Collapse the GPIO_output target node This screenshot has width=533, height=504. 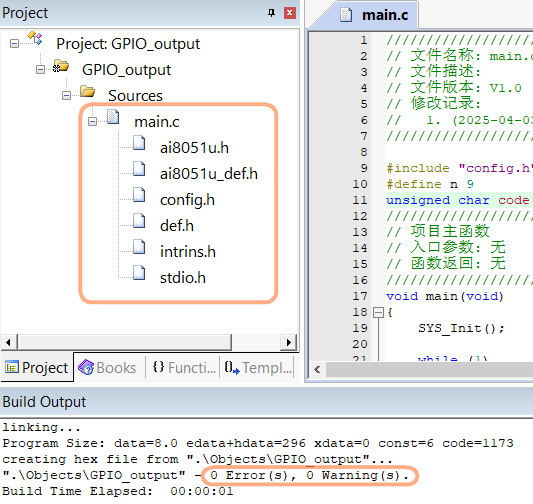[x=40, y=70]
